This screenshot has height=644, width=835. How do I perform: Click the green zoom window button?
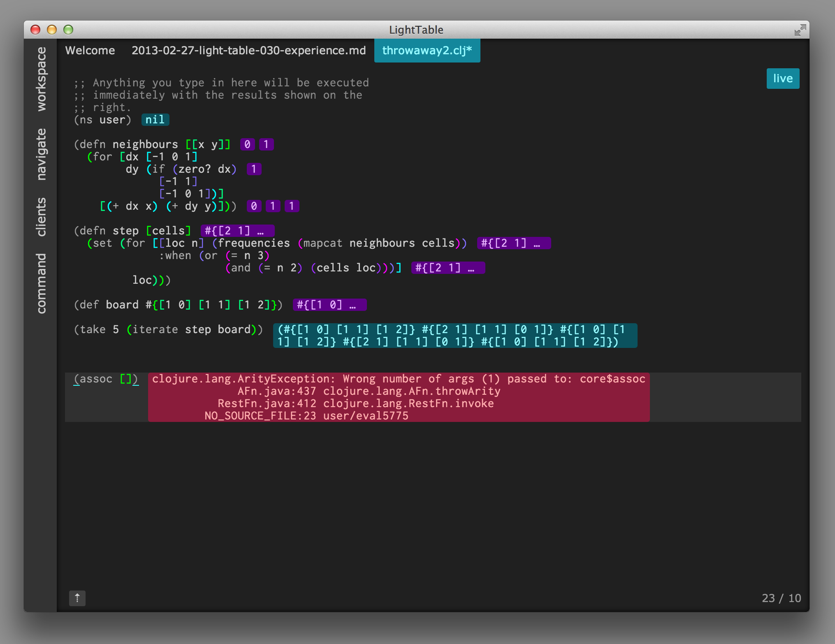68,30
